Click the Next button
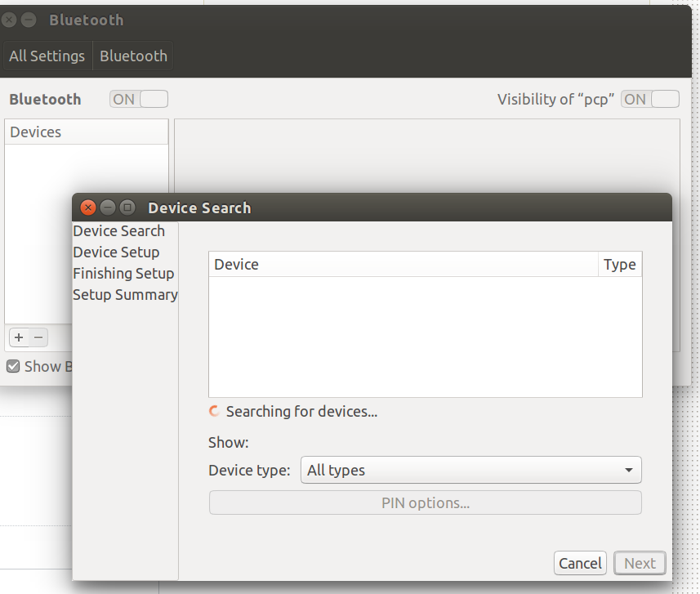The width and height of the screenshot is (700, 594). pyautogui.click(x=640, y=563)
